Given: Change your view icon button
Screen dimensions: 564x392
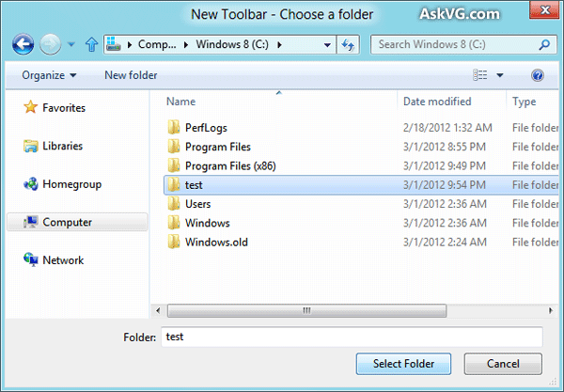Looking at the screenshot, I should coord(479,75).
